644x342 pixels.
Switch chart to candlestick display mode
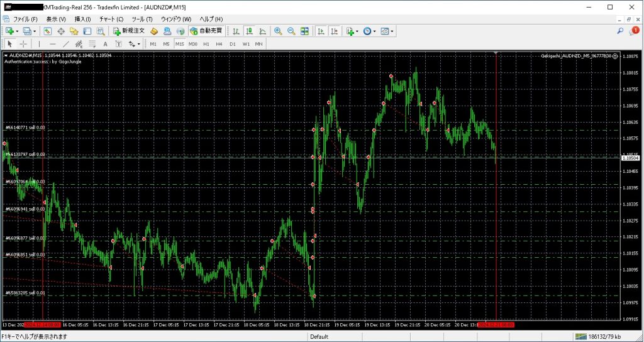tap(250, 31)
